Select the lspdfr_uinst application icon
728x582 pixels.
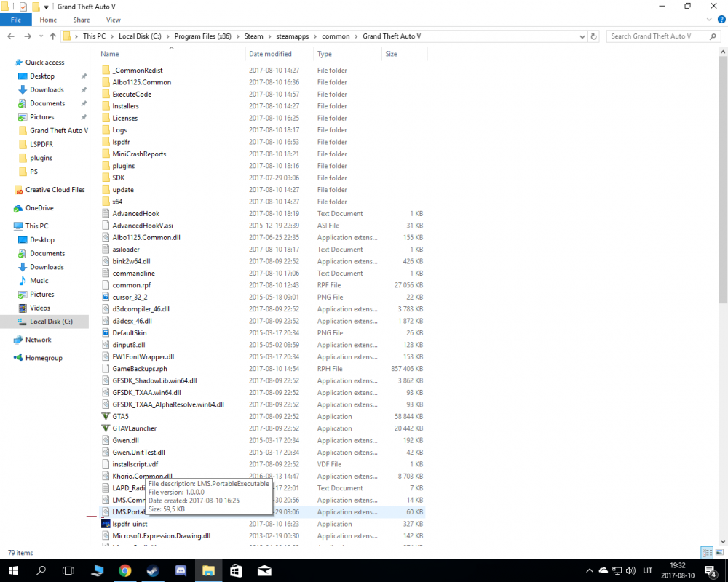[x=106, y=524]
